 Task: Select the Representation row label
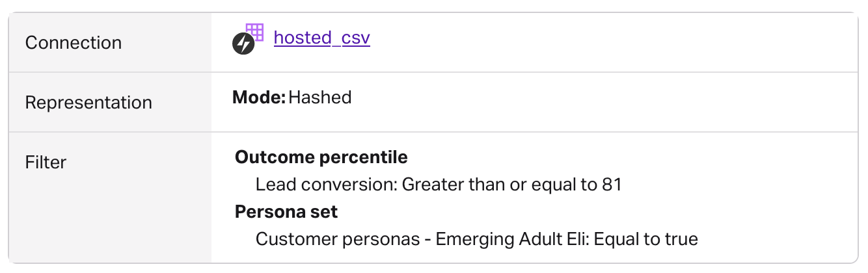[x=88, y=103]
